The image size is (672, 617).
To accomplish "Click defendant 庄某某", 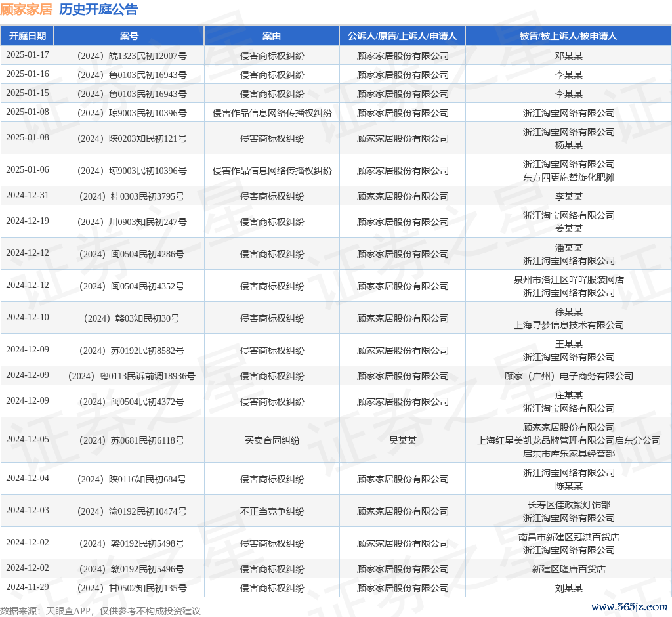I will click(x=569, y=395).
